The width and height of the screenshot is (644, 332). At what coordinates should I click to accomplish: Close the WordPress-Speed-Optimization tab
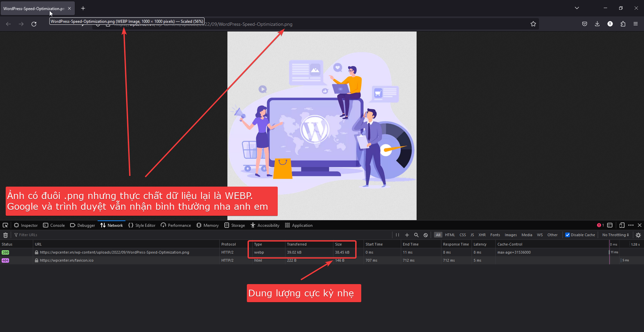(69, 8)
